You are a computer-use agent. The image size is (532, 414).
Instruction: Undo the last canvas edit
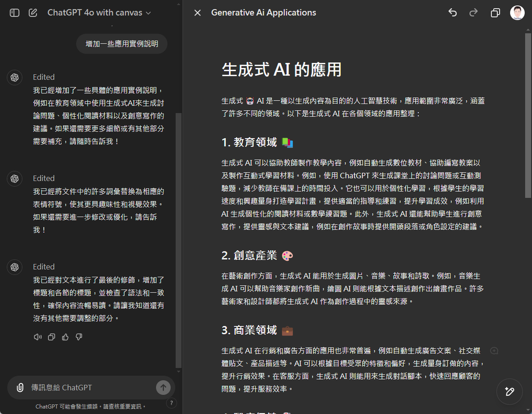tap(453, 13)
